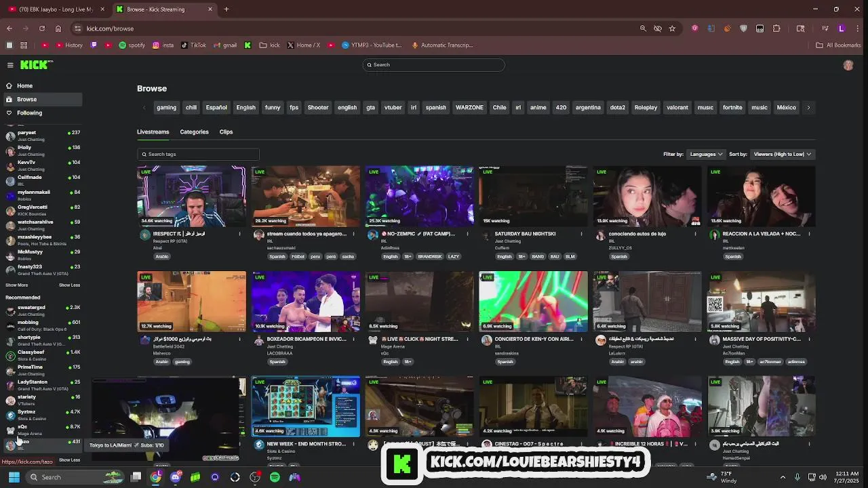
Task: Open the All Bookmarks folder
Action: (x=838, y=45)
